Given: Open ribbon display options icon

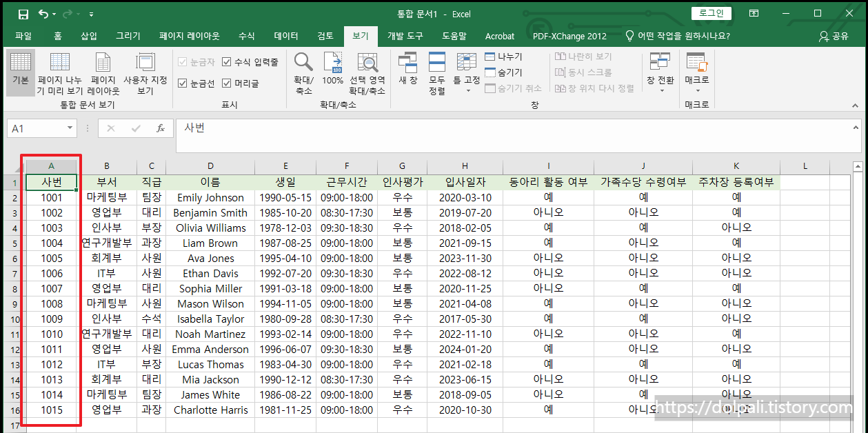Looking at the screenshot, I should (754, 13).
